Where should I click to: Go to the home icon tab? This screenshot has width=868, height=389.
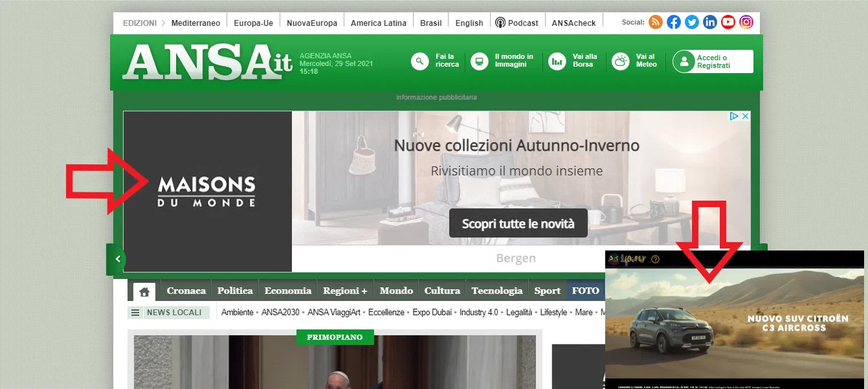point(144,291)
